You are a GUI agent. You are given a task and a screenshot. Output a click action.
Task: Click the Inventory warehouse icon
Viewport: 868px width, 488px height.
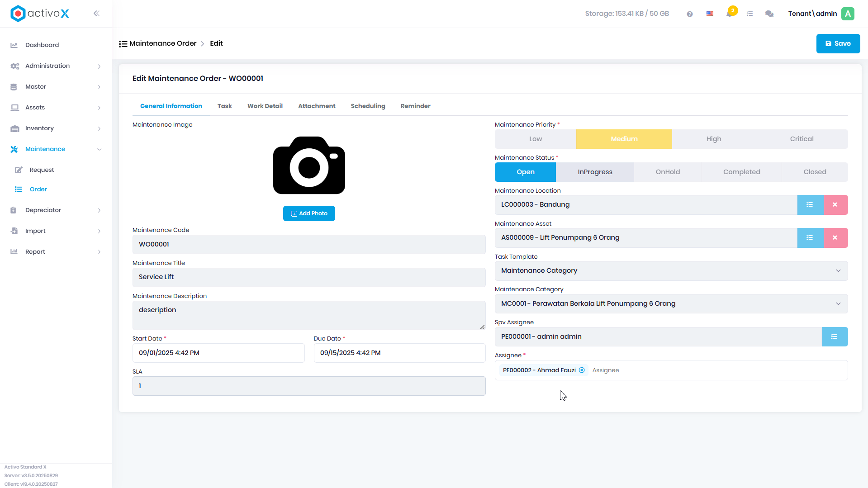(x=14, y=128)
